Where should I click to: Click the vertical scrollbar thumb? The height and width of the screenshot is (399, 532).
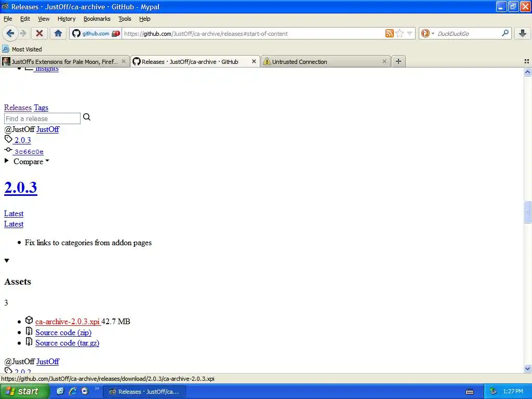(527, 212)
